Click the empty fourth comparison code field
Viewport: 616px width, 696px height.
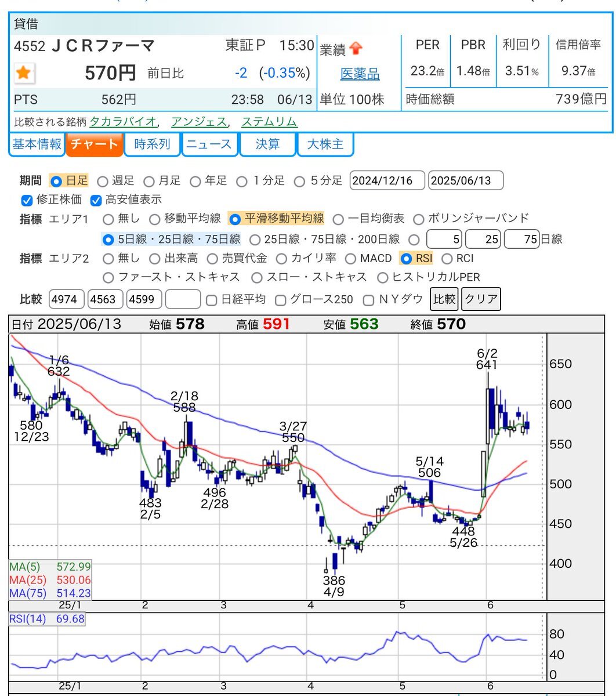(183, 299)
